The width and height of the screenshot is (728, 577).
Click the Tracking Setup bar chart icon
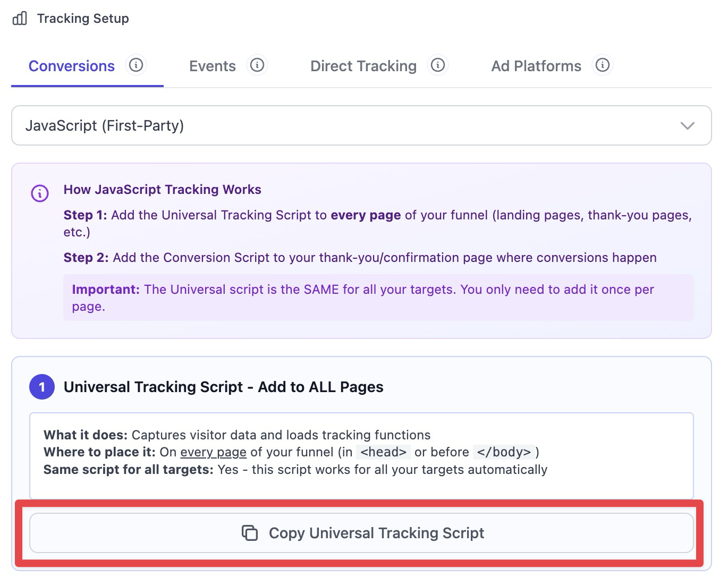point(20,19)
